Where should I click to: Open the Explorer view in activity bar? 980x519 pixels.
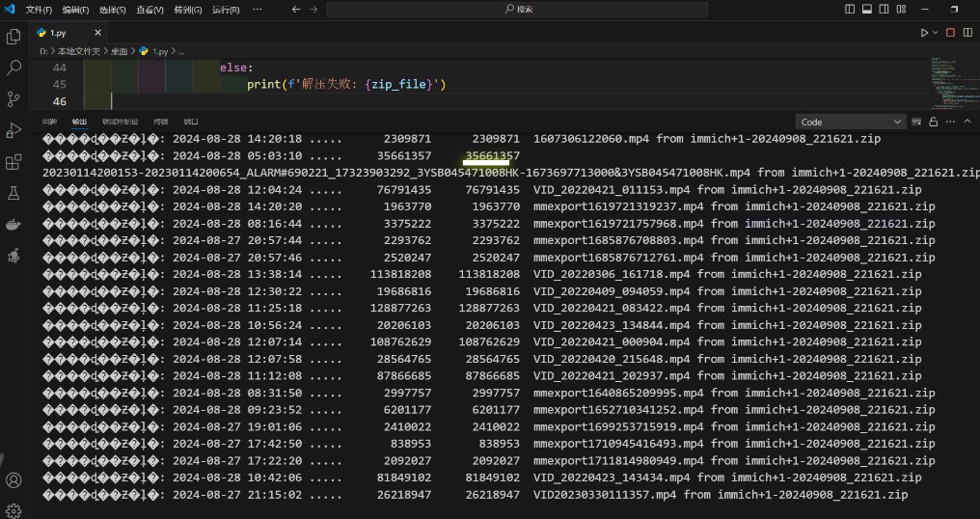click(x=14, y=37)
